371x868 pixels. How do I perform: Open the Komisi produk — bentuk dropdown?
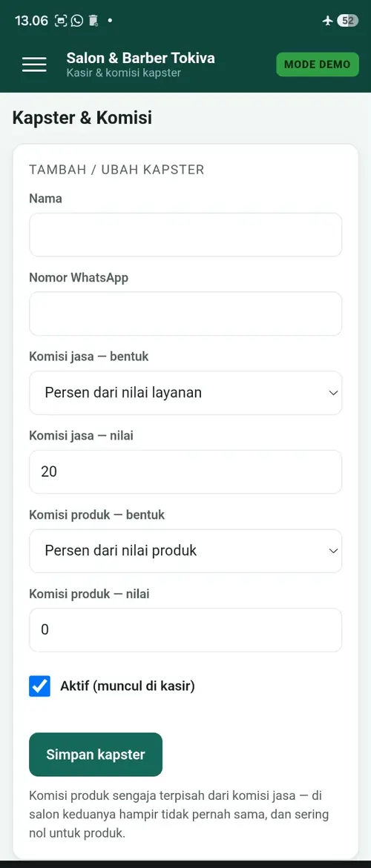pos(185,551)
